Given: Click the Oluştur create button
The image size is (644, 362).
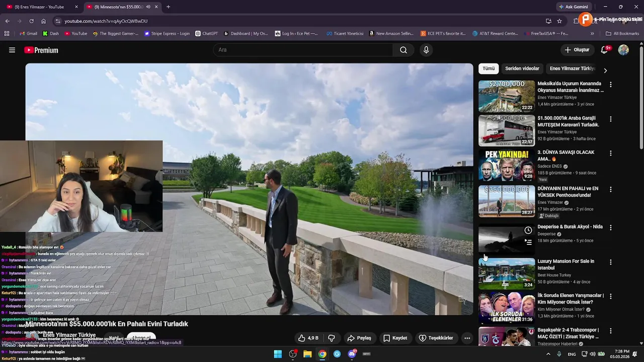Looking at the screenshot, I should 578,50.
